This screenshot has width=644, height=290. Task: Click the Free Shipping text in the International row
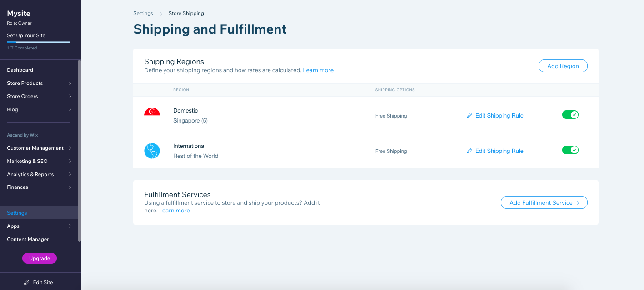(x=391, y=151)
